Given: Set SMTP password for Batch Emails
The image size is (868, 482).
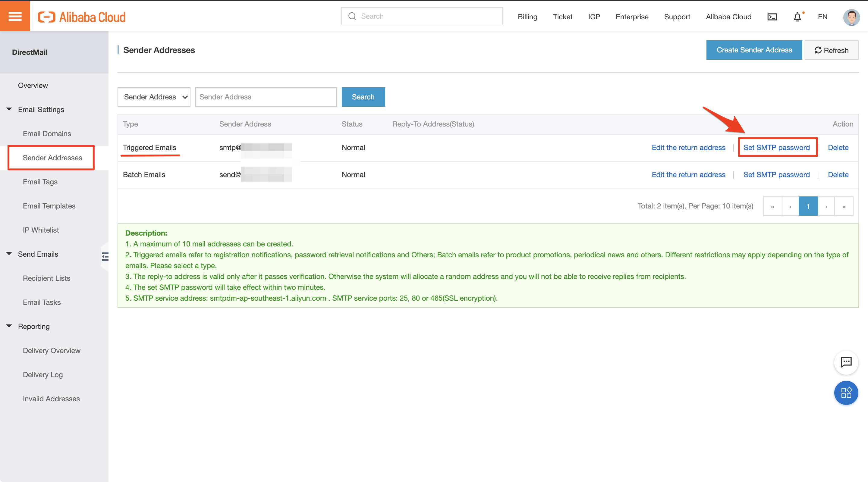Looking at the screenshot, I should [x=776, y=174].
